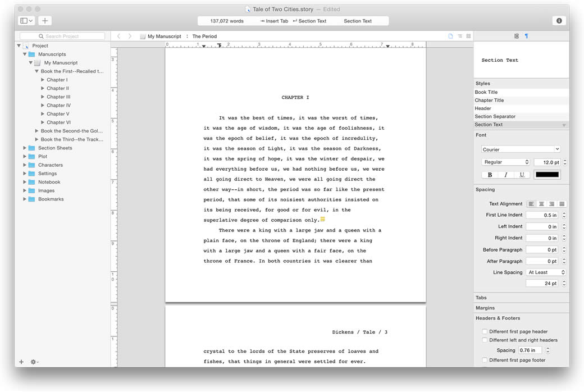Collapse Book the First disclosure triangle
Image resolution: width=584 pixels, height=392 pixels.
tap(36, 71)
